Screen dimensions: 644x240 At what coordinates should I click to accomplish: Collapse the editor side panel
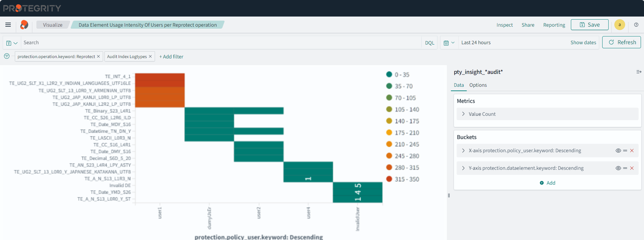pos(638,72)
